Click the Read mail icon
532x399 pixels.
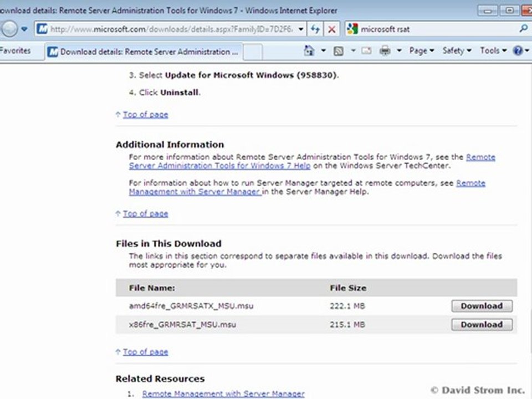(366, 51)
